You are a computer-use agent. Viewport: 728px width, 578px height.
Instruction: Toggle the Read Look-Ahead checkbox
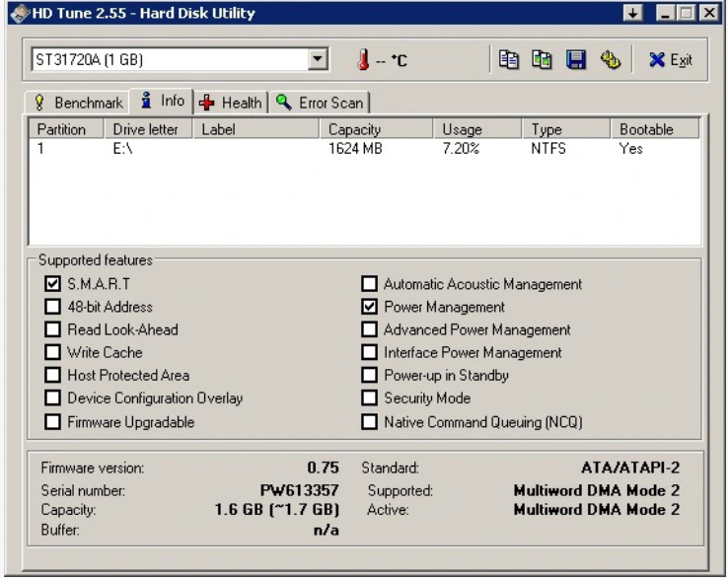[52, 329]
